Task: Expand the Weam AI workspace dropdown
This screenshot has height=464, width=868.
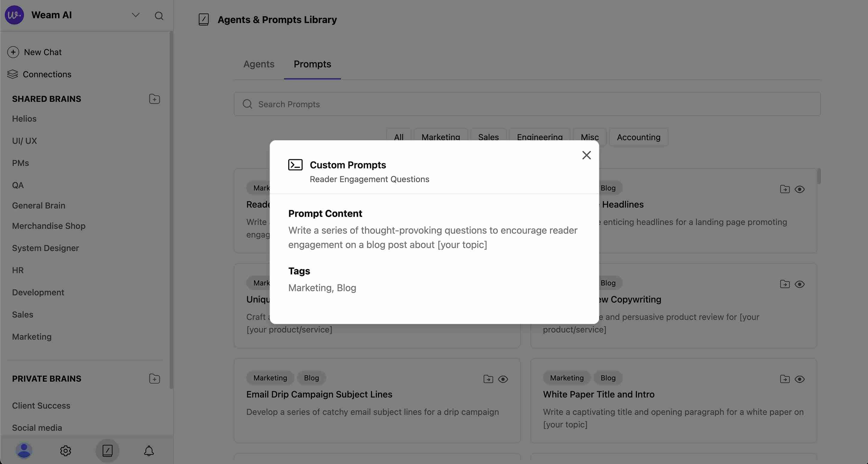Action: (135, 15)
